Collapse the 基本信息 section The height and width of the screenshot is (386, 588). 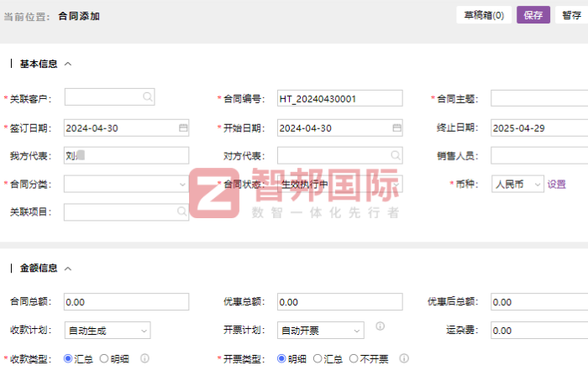[x=68, y=64]
